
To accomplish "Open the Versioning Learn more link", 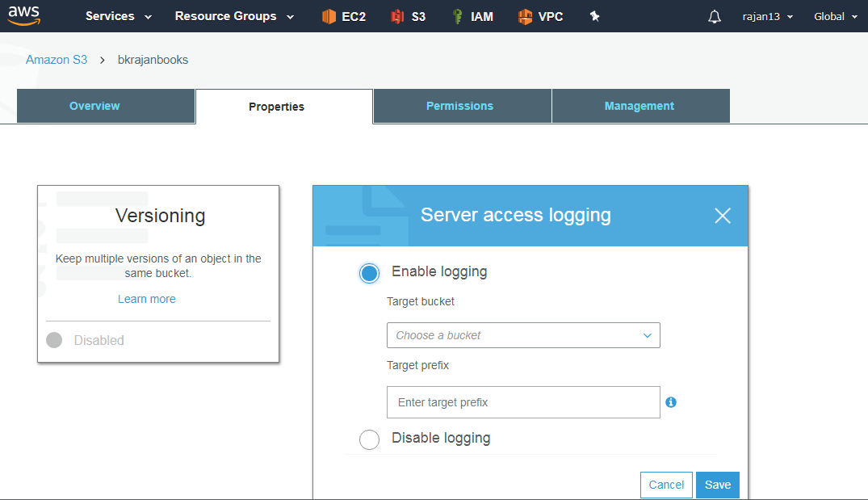I will [x=146, y=298].
